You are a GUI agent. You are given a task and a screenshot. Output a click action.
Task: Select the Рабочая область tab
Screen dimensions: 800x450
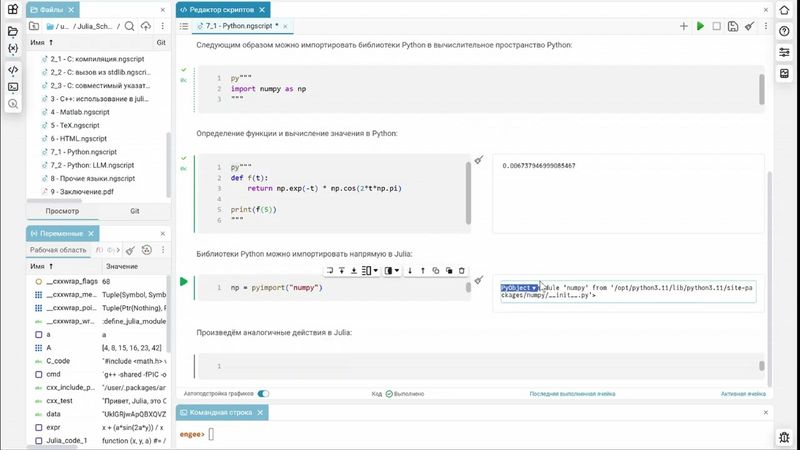click(x=58, y=250)
